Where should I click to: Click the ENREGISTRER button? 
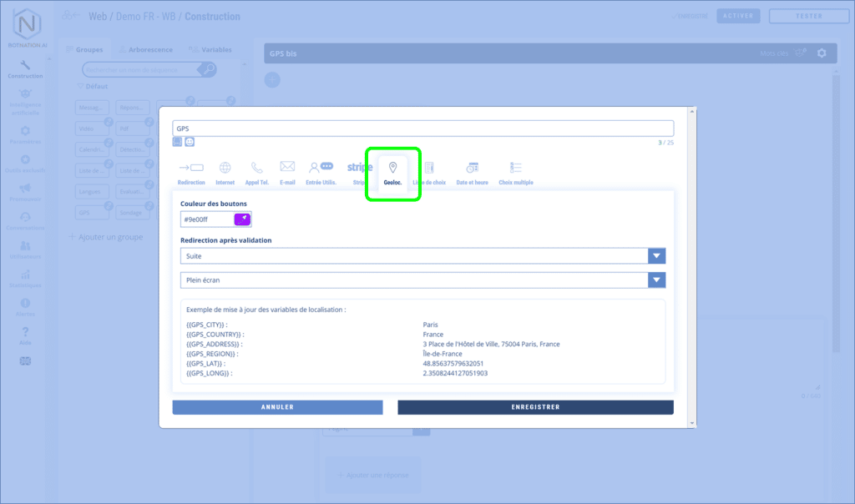click(x=535, y=407)
